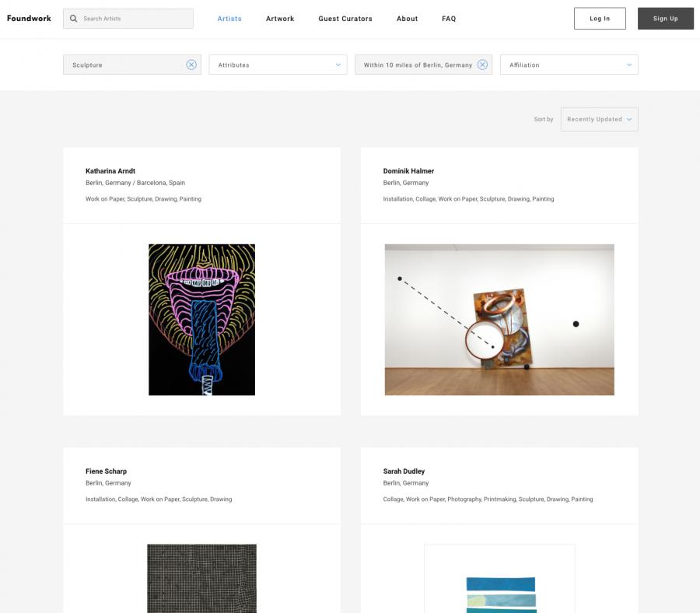Image resolution: width=700 pixels, height=613 pixels.
Task: Click the Foundwork logo
Action: click(29, 17)
